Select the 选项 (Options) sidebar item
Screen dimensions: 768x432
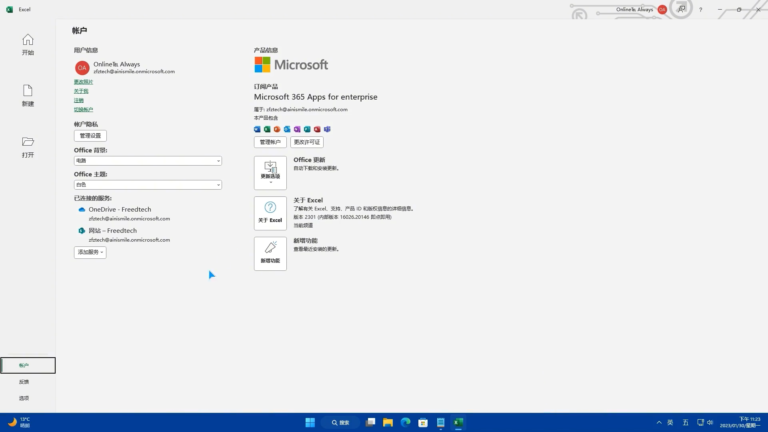pos(24,398)
